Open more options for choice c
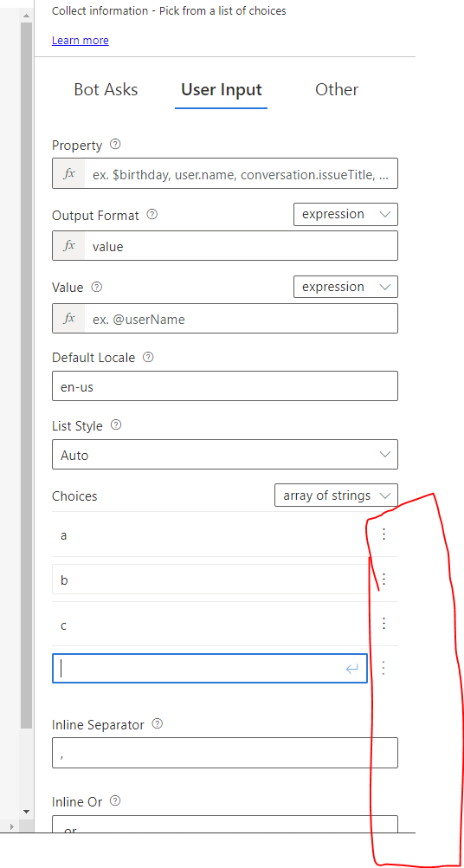 (x=384, y=624)
